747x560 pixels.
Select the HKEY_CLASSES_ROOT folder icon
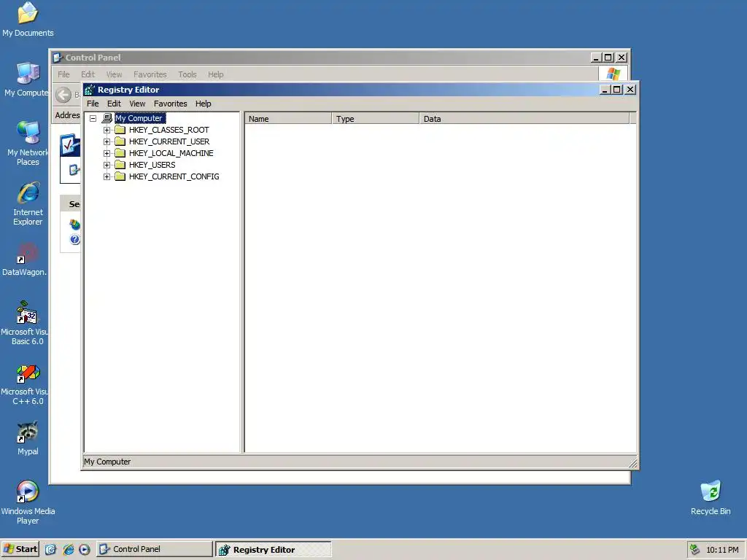pyautogui.click(x=120, y=130)
